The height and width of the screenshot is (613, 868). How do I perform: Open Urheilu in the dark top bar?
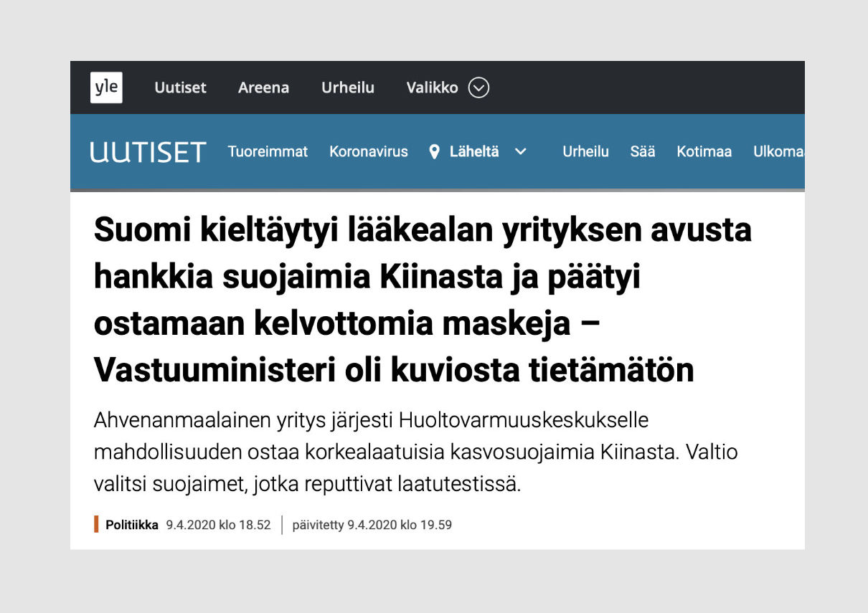[x=348, y=87]
